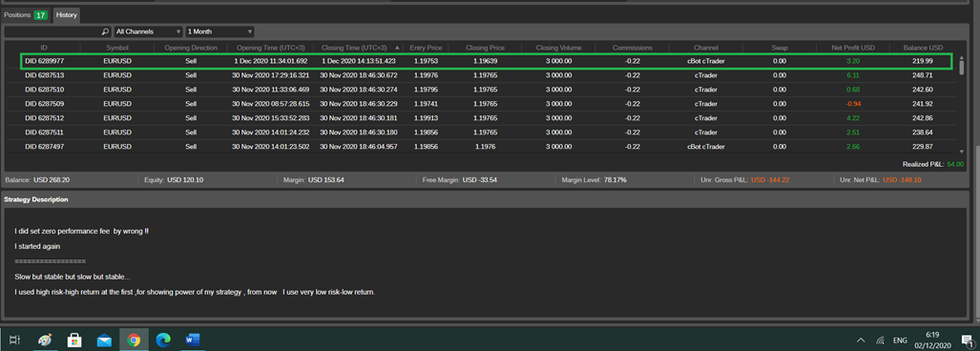The image size is (980, 351).
Task: Switch to Microsoft Word on the taskbar
Action: pos(192,340)
